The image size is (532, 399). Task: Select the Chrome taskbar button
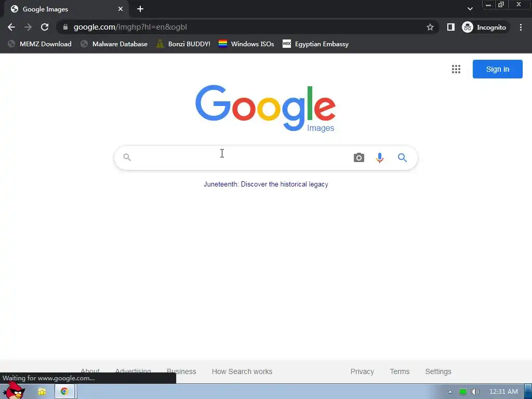[x=65, y=392]
